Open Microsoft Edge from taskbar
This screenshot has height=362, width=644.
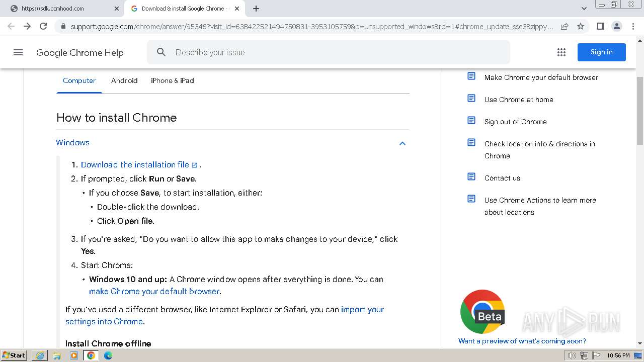(x=108, y=355)
